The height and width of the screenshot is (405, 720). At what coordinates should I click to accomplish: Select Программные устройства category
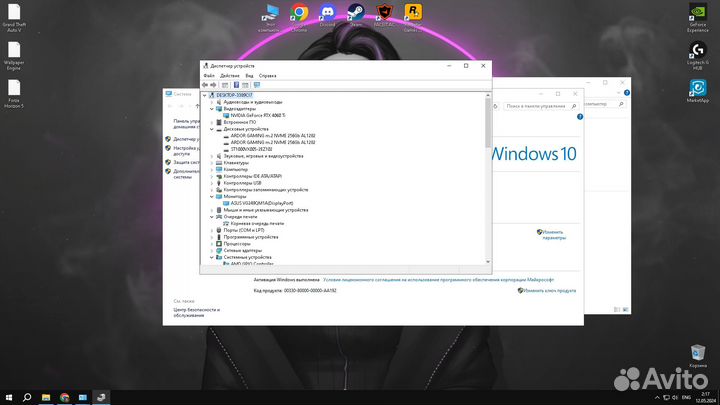tap(251, 237)
